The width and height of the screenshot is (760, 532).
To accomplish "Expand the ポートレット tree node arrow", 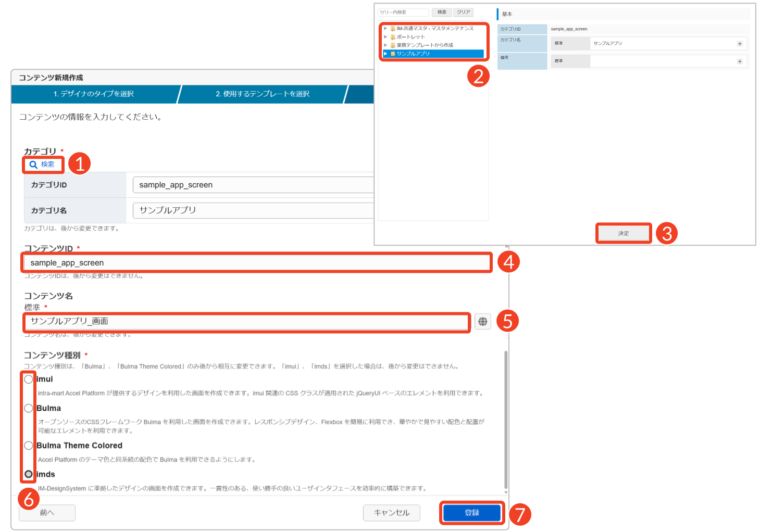I will coord(385,37).
